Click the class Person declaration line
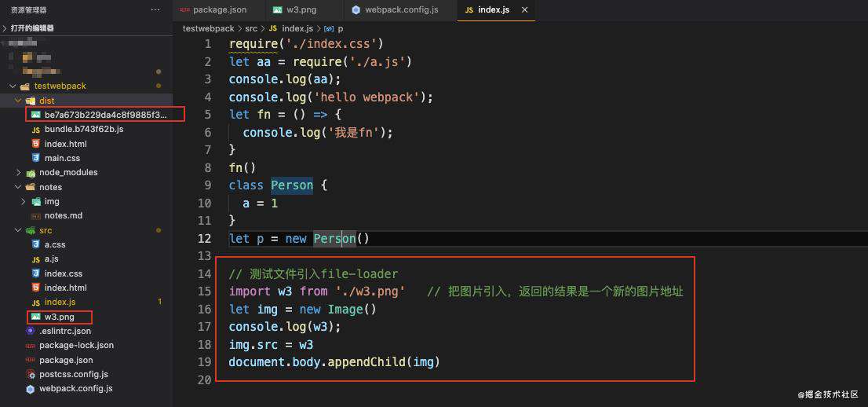This screenshot has width=868, height=407. coord(279,185)
